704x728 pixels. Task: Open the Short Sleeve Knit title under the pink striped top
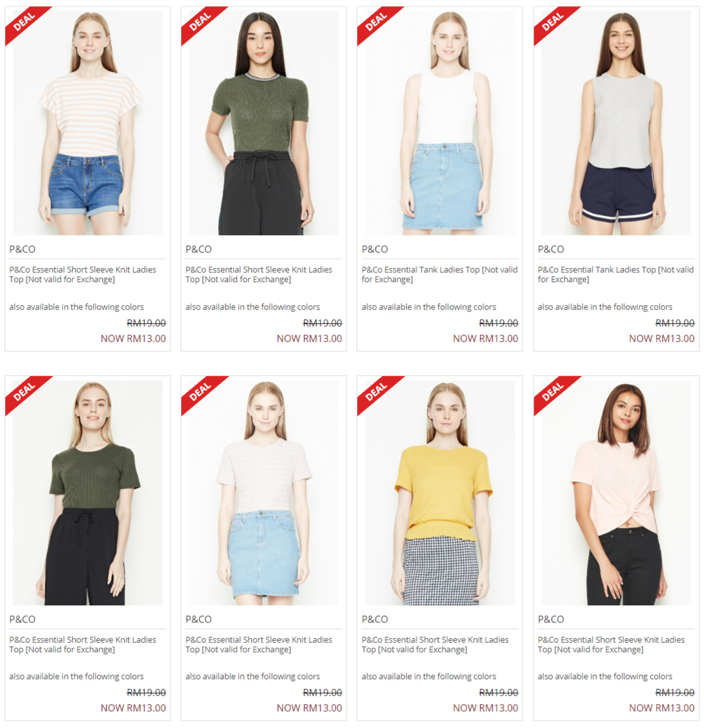(83, 274)
